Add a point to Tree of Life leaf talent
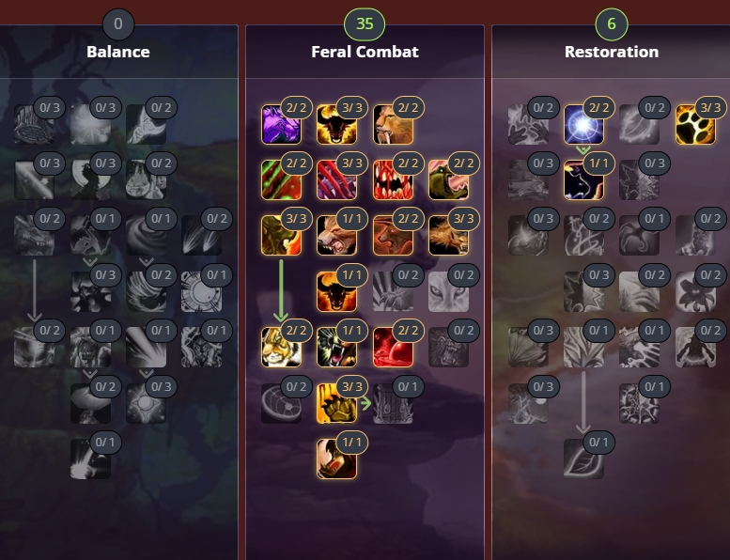Image resolution: width=730 pixels, height=560 pixels. [x=583, y=459]
